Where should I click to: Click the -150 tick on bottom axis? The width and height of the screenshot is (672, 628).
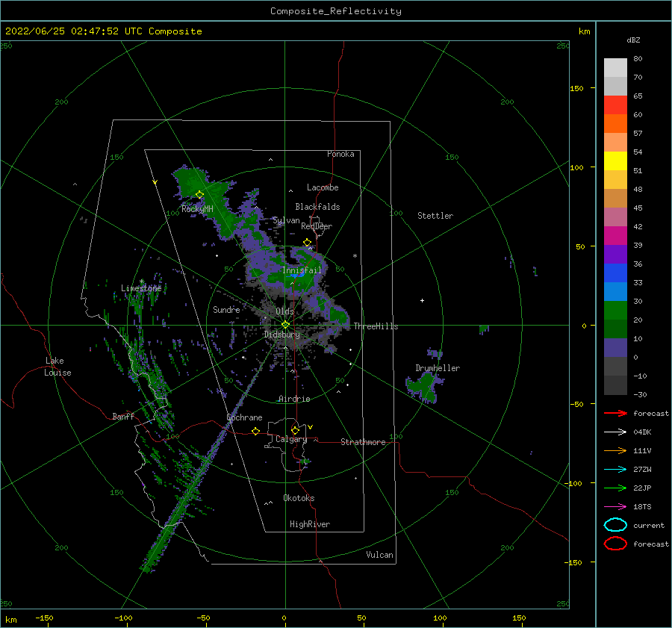(x=44, y=618)
